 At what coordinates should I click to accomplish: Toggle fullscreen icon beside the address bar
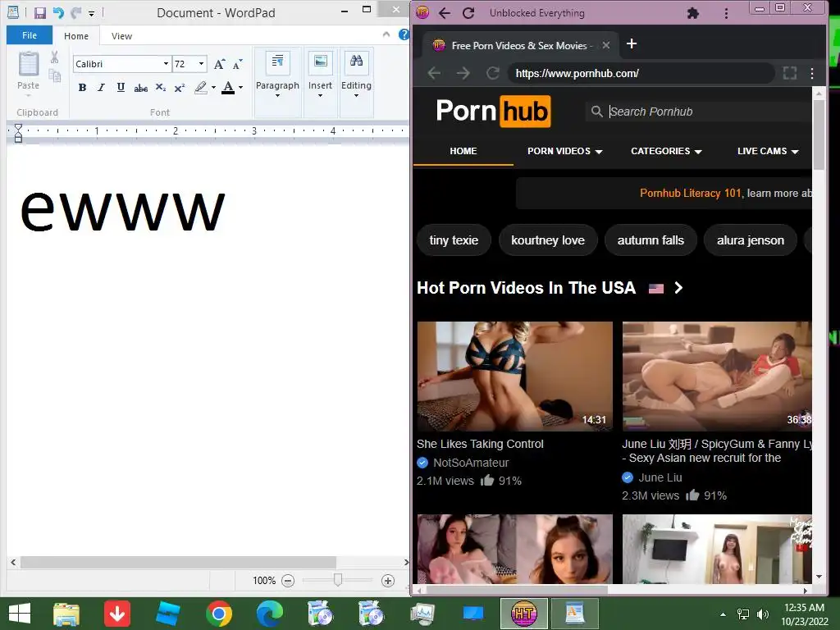coord(790,73)
